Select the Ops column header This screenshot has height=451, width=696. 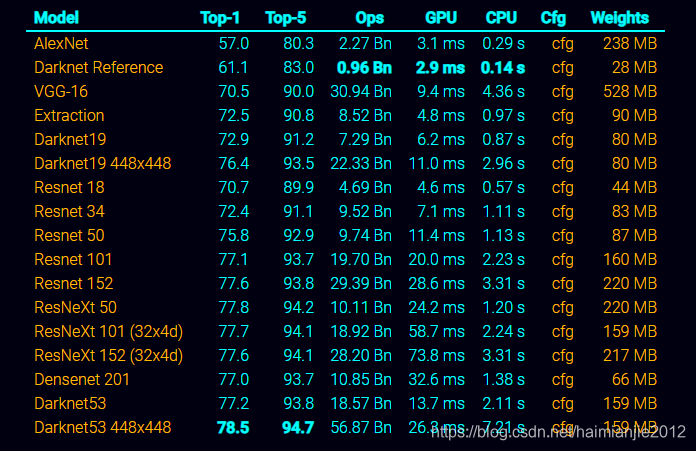[369, 18]
